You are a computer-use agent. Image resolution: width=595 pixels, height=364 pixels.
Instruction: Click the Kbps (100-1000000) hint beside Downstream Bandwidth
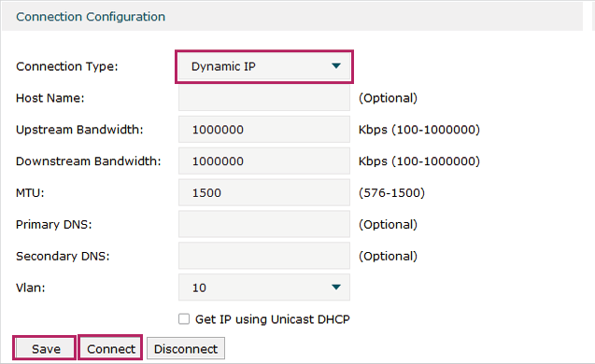coord(419,161)
